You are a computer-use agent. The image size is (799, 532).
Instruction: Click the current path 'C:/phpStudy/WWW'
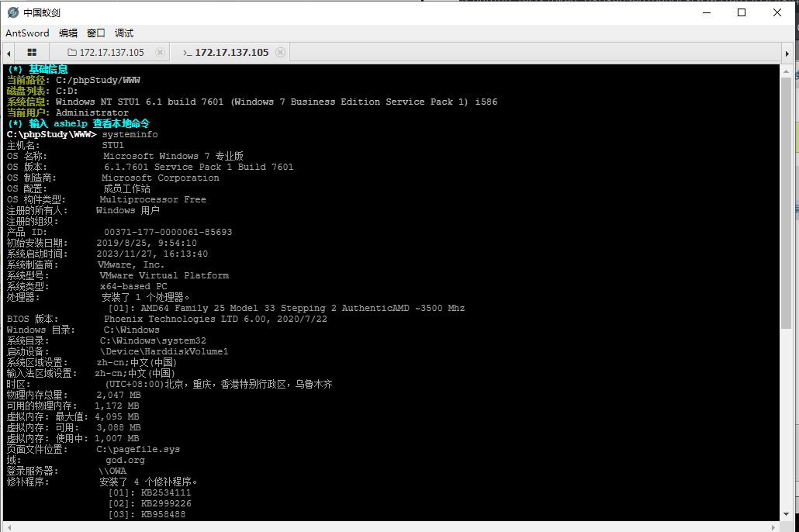[x=98, y=80]
